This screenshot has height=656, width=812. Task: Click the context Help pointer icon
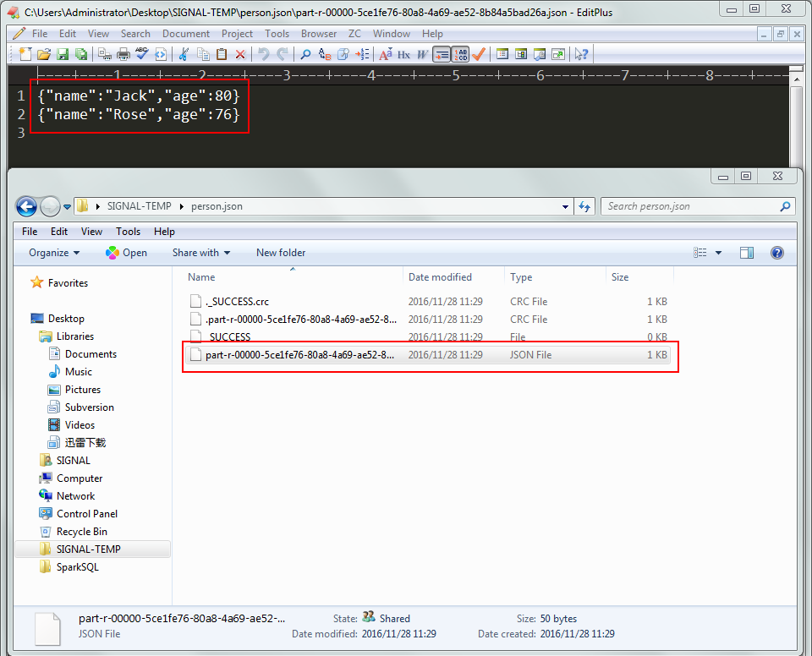(x=582, y=54)
